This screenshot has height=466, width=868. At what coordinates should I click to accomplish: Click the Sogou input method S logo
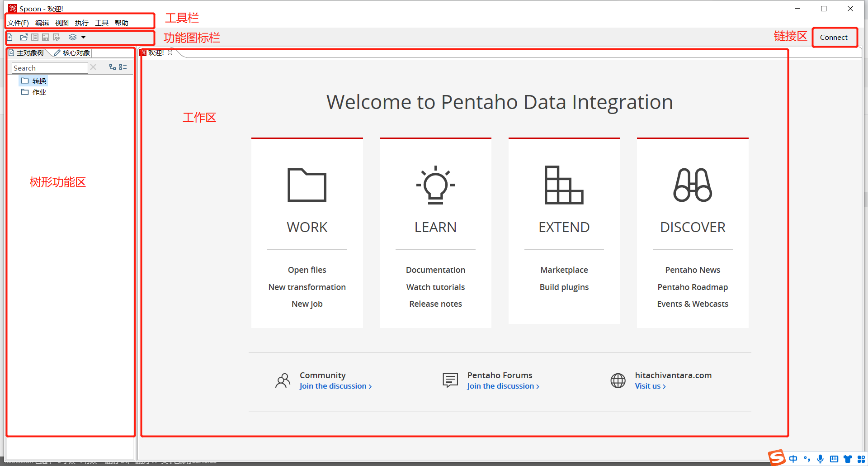(x=777, y=457)
